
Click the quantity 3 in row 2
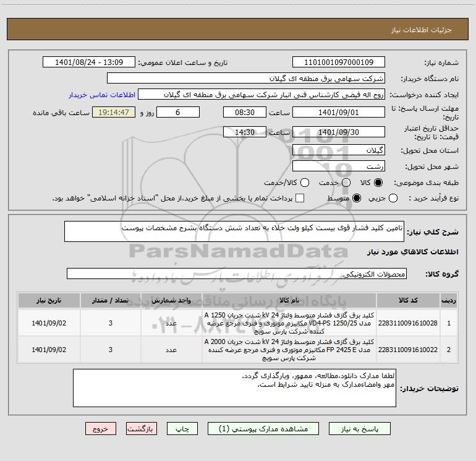point(111,350)
